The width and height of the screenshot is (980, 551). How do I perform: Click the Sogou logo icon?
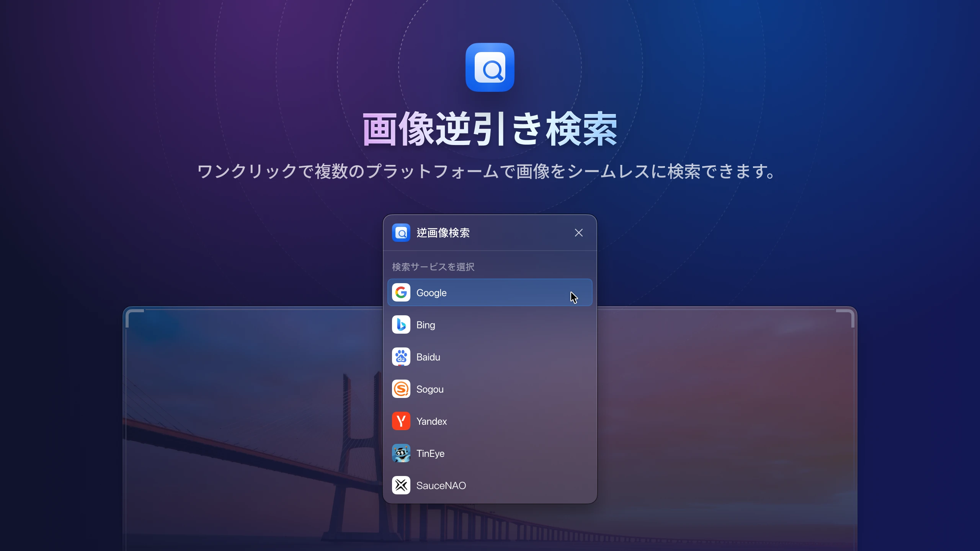(401, 389)
